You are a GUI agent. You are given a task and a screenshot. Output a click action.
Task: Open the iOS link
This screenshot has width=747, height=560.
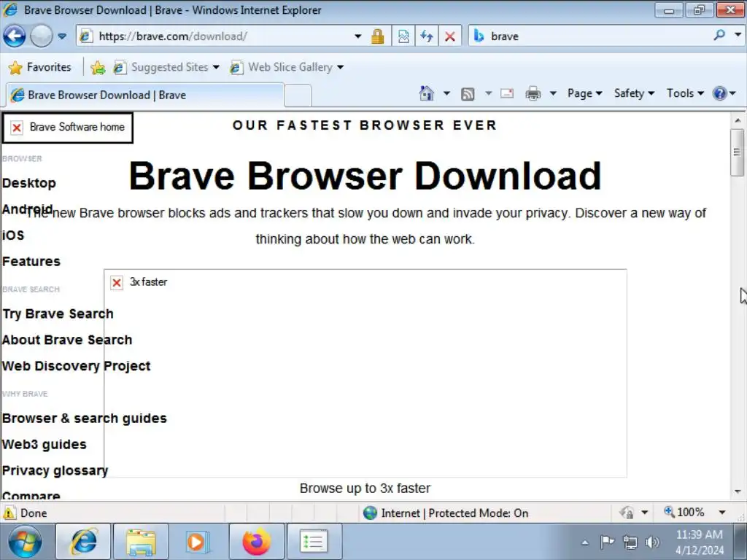click(13, 236)
